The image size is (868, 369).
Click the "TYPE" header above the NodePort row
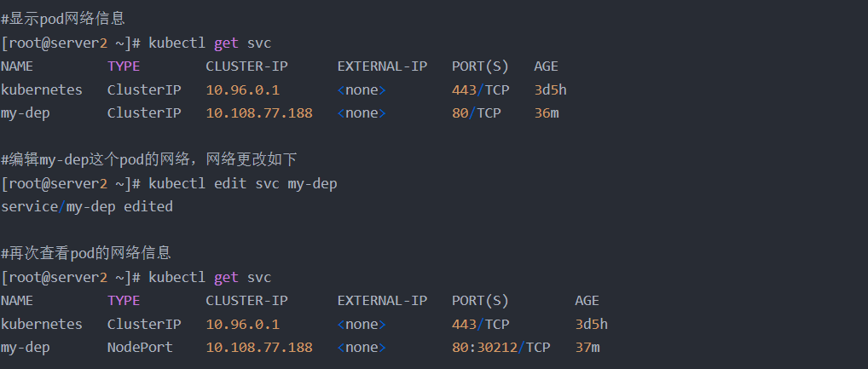point(124,301)
